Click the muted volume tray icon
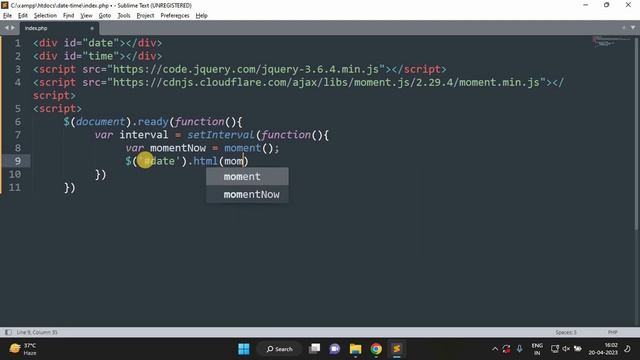Screen dimensions: 640x360 coord(566,349)
